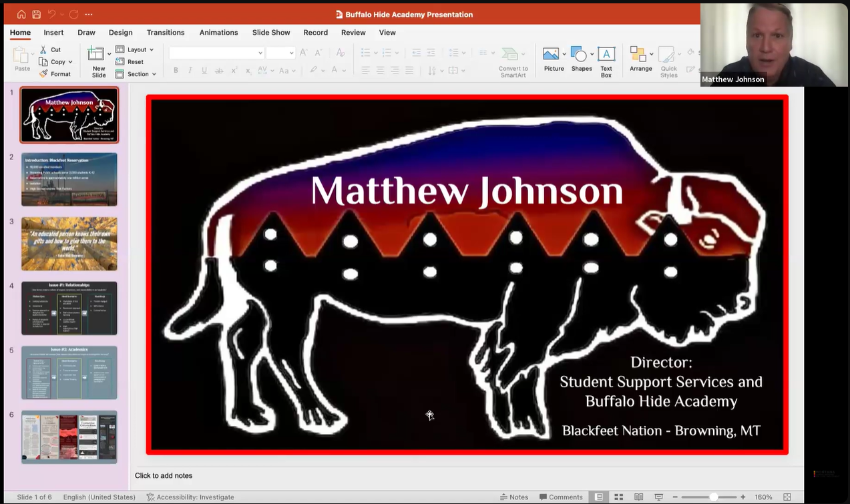Screen dimensions: 850x504
Task: Open the Section dropdown
Action: point(136,74)
